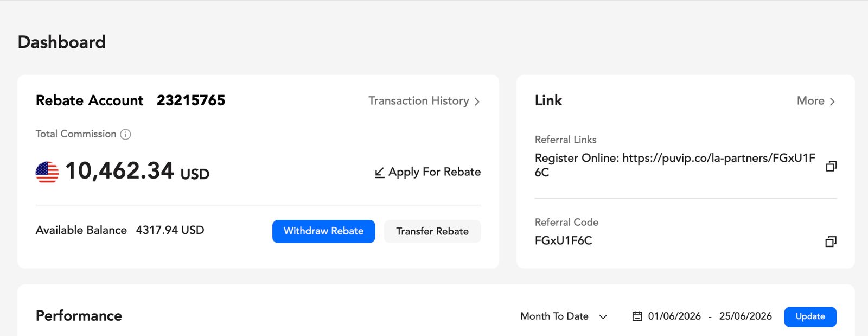Click the Transaction History chevron arrow
The width and height of the screenshot is (868, 336).
coord(477,102)
